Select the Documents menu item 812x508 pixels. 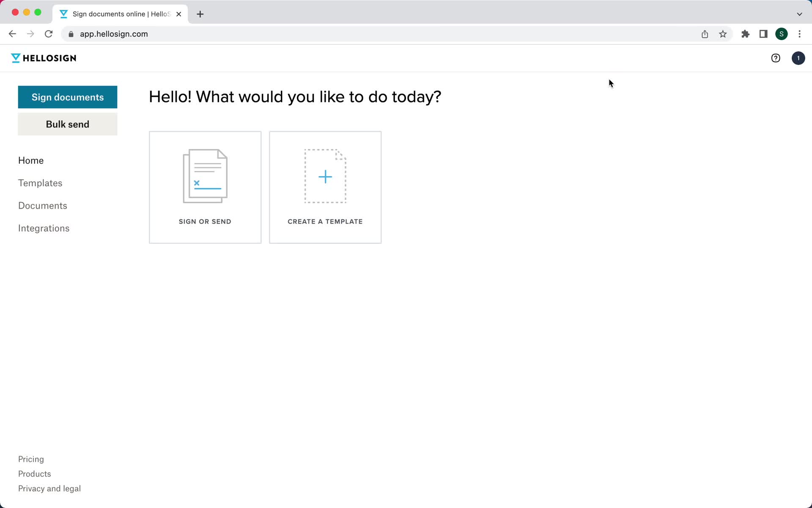43,205
